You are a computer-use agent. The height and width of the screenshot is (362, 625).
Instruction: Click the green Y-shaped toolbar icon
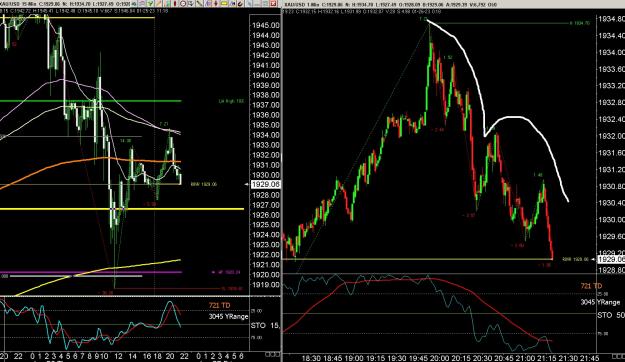150,4
